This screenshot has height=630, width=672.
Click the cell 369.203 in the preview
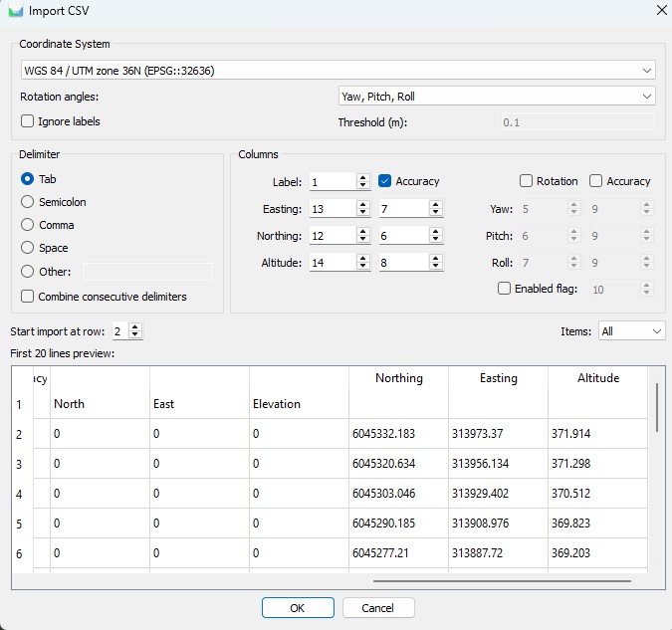[x=597, y=552]
